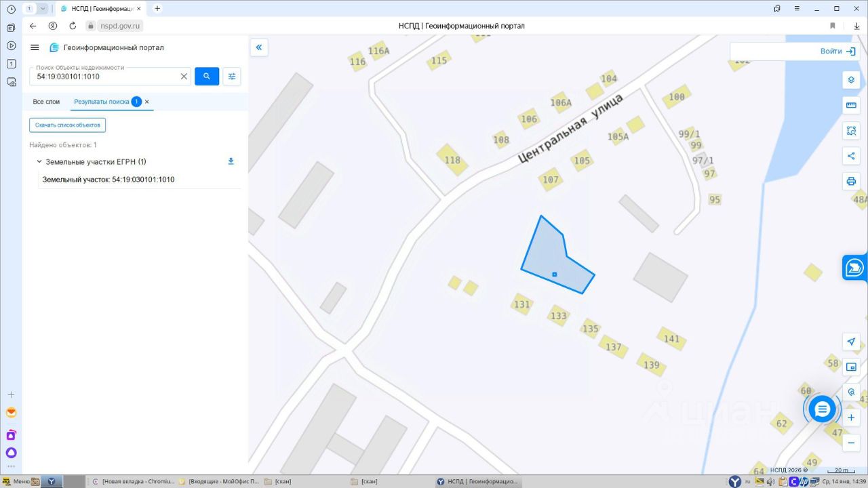Open result Земельный участок: 54:19:030101:1010

tap(108, 180)
